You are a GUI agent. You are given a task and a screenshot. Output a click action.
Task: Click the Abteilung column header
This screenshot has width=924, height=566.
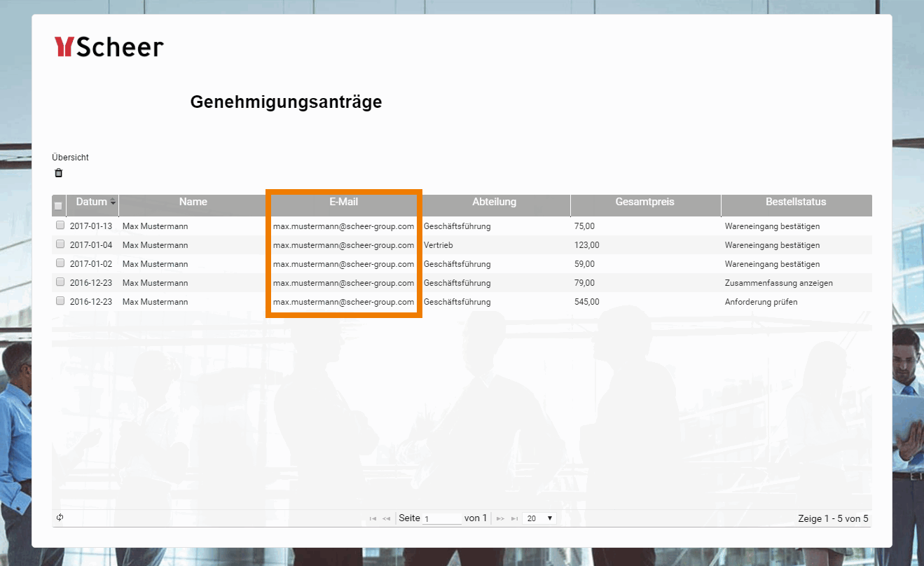(494, 202)
